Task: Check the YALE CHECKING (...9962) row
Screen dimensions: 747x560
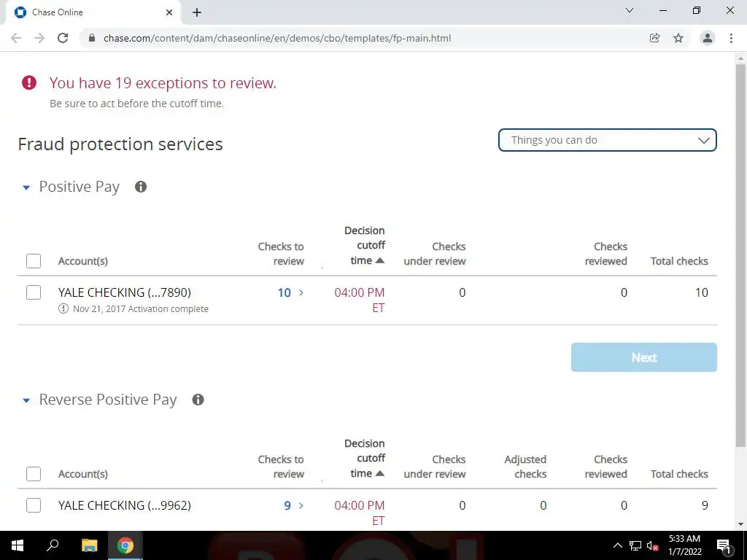Action: click(34, 505)
